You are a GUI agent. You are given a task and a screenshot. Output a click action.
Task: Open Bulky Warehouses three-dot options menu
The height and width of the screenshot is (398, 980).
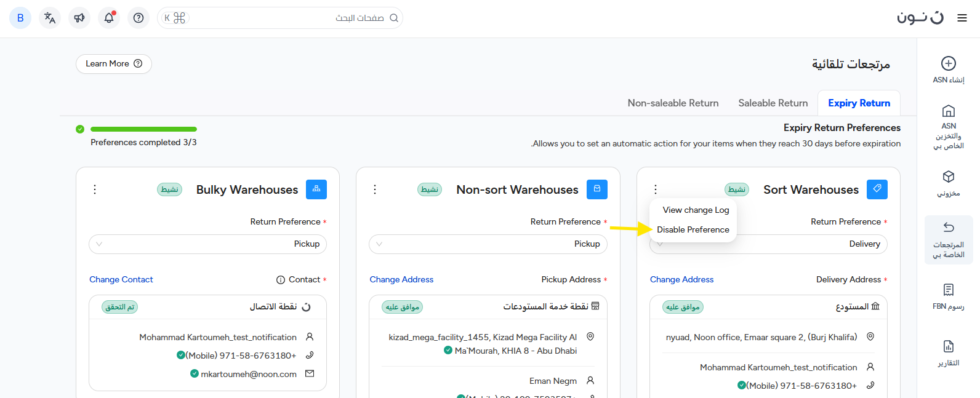pos(95,189)
